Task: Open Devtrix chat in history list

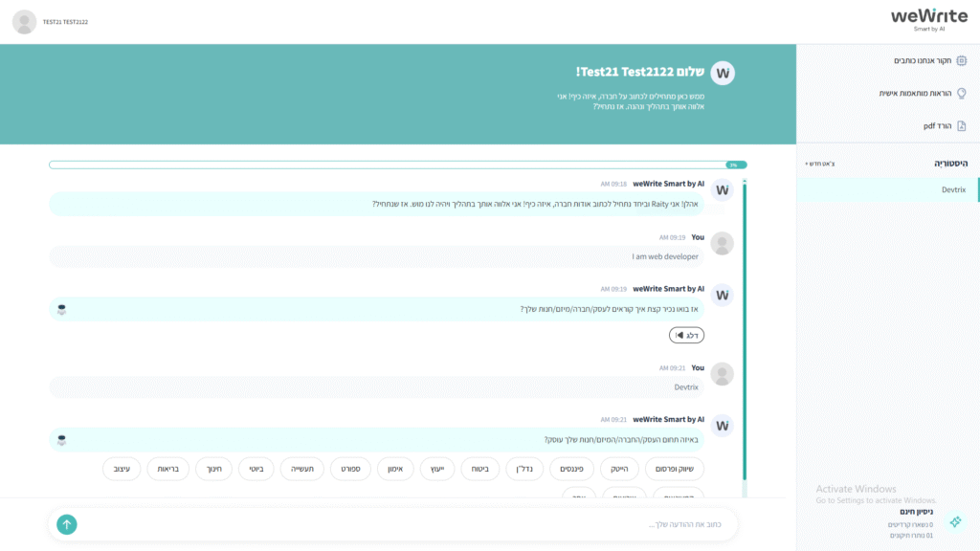Action: coord(887,190)
